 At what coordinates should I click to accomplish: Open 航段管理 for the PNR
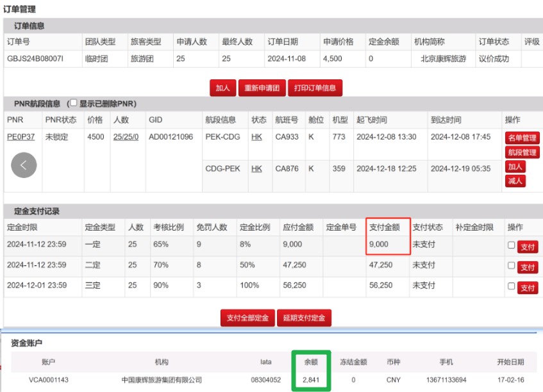(522, 152)
